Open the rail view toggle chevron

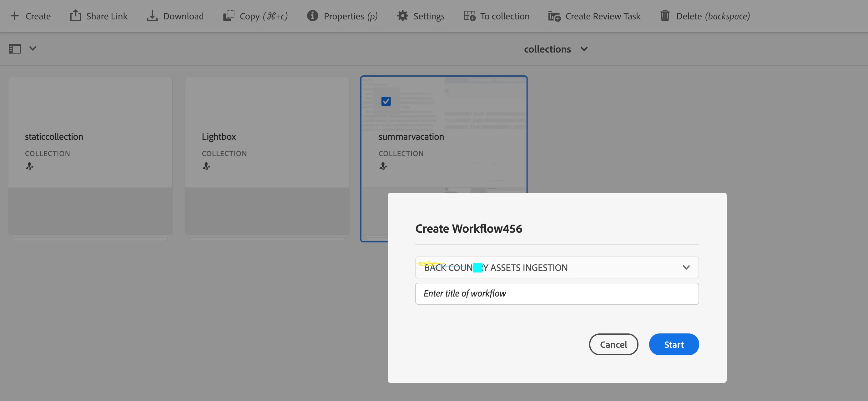tap(33, 48)
